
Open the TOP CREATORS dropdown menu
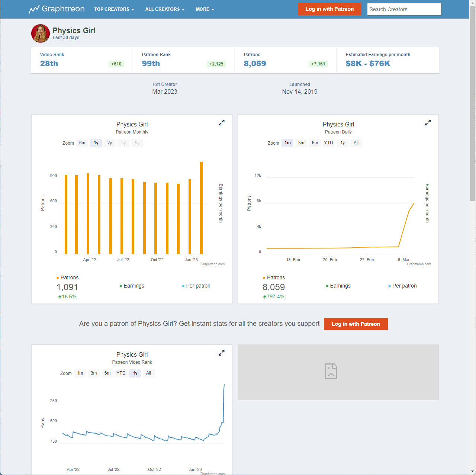coord(114,9)
